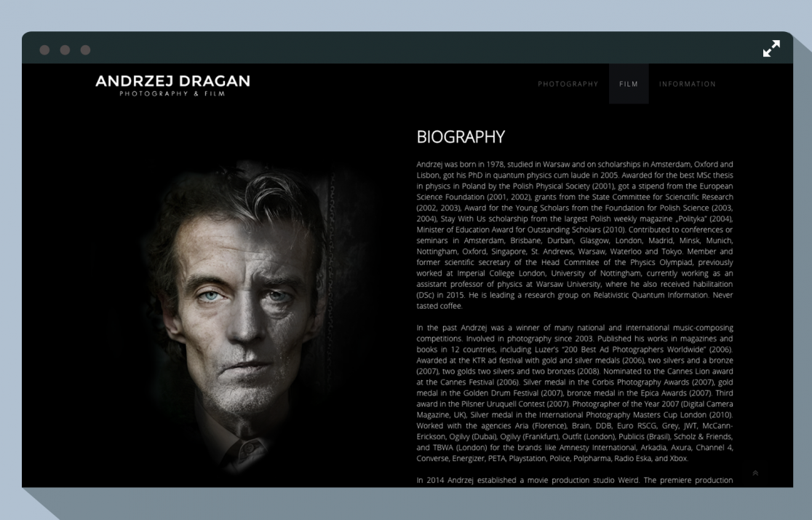Click the paragraph about music-composing competitions

574,393
